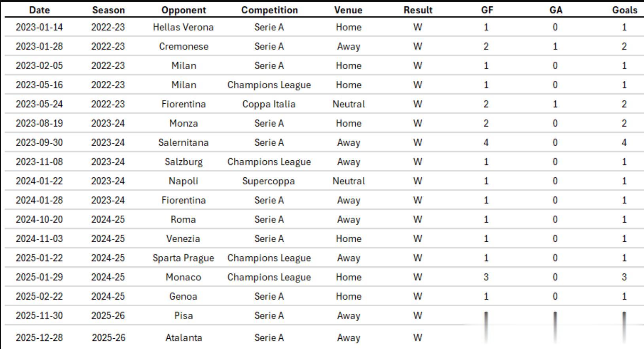644x349 pixels.
Task: Select the Monaco opponent cell
Action: point(183,277)
